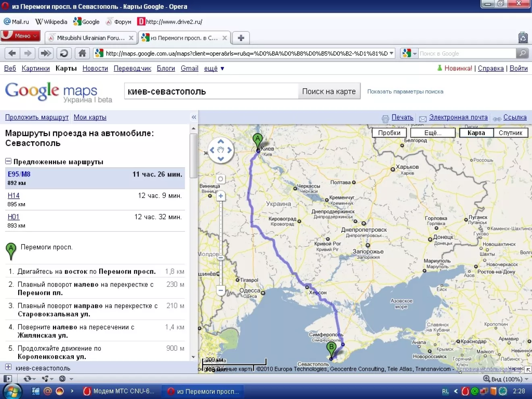Image resolution: width=532 pixels, height=399 pixels.
Task: Expand the киев-севастополь search entry
Action: tap(8, 367)
